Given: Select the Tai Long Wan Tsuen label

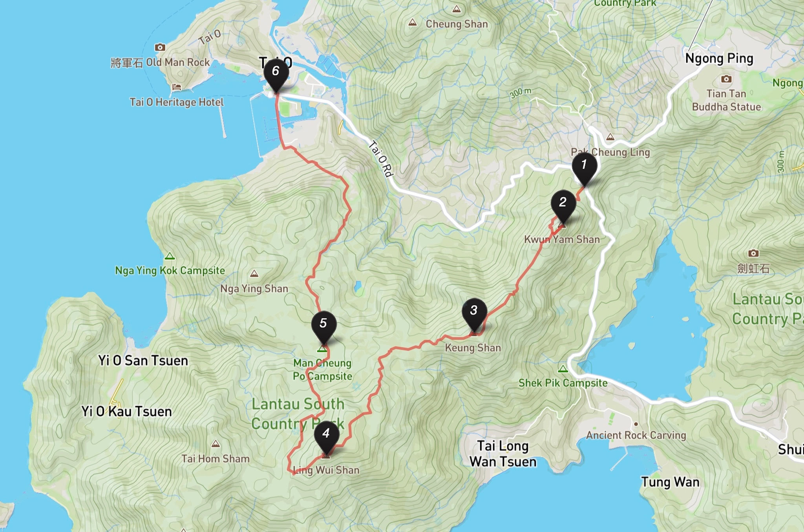Looking at the screenshot, I should pyautogui.click(x=503, y=454).
